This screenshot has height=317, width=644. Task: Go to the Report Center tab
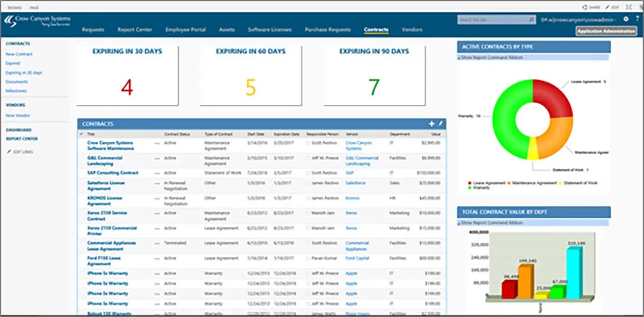click(x=135, y=30)
